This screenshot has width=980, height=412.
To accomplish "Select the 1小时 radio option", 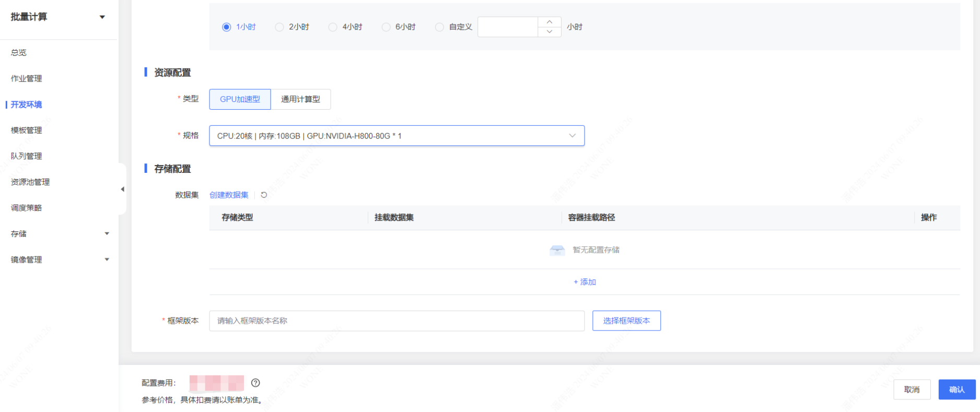I will click(x=226, y=27).
